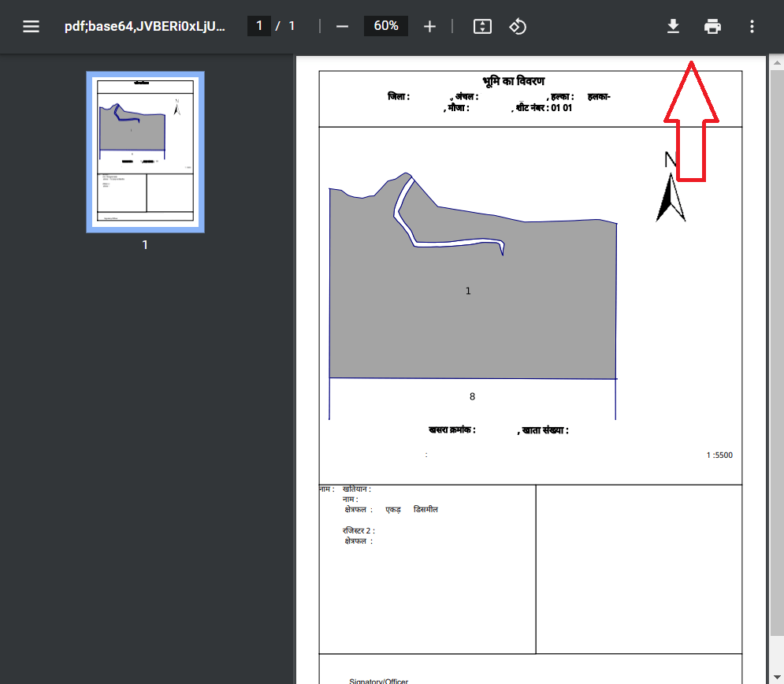Click the Signatory/Officer text
The image size is (784, 684).
378,681
